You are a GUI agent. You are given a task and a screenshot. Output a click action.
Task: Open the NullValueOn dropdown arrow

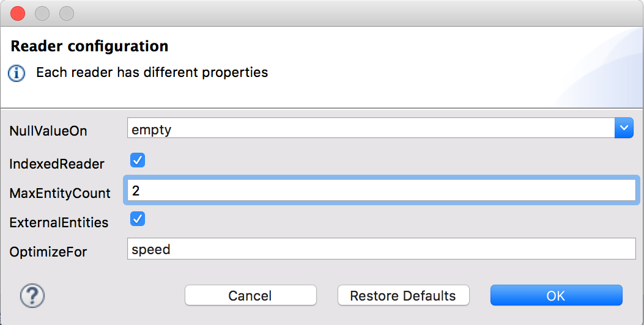coord(624,128)
